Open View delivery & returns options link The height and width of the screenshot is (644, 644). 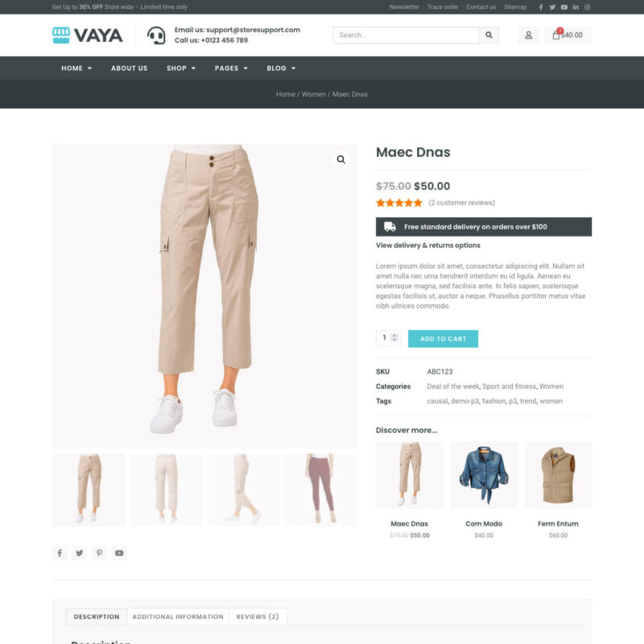point(428,246)
